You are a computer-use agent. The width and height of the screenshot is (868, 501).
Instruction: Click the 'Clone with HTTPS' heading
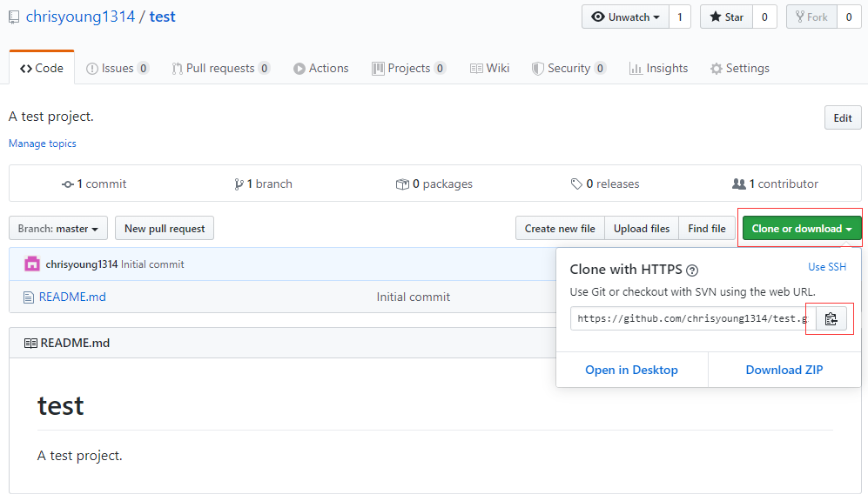(x=626, y=270)
